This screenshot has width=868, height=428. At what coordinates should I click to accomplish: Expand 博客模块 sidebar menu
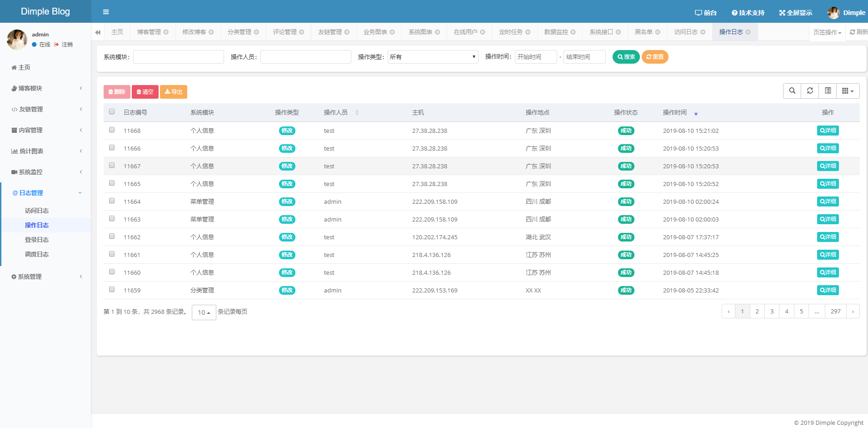pyautogui.click(x=45, y=88)
